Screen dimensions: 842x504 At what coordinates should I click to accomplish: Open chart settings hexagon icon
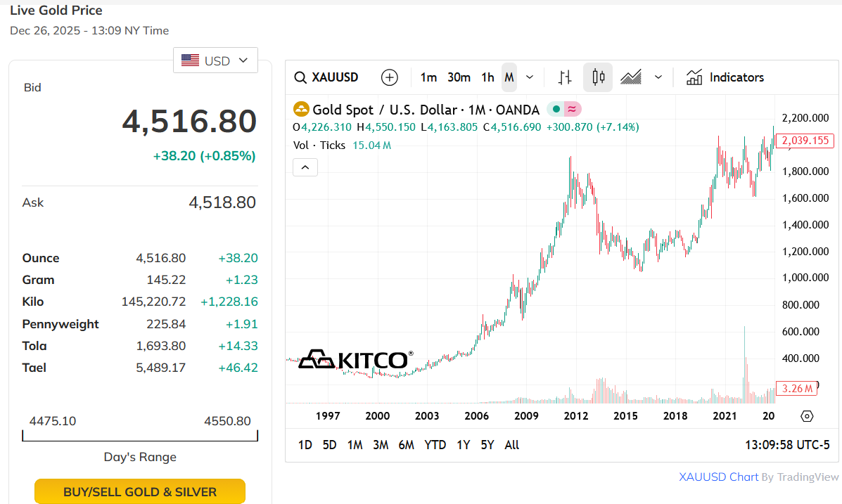point(807,416)
